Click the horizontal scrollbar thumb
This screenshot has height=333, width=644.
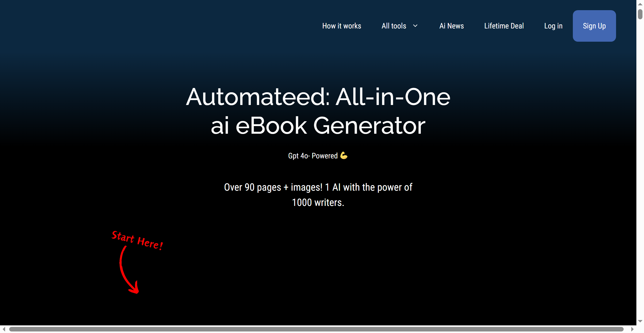(x=316, y=329)
